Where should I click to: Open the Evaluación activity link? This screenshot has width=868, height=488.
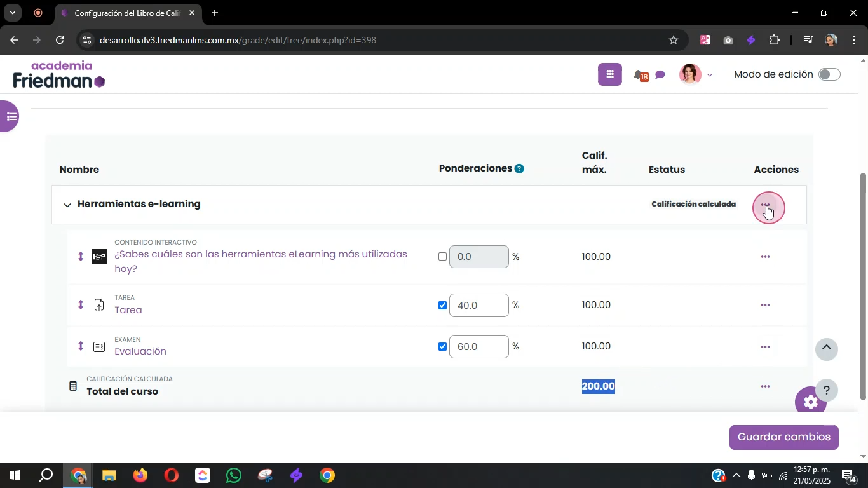click(x=140, y=351)
